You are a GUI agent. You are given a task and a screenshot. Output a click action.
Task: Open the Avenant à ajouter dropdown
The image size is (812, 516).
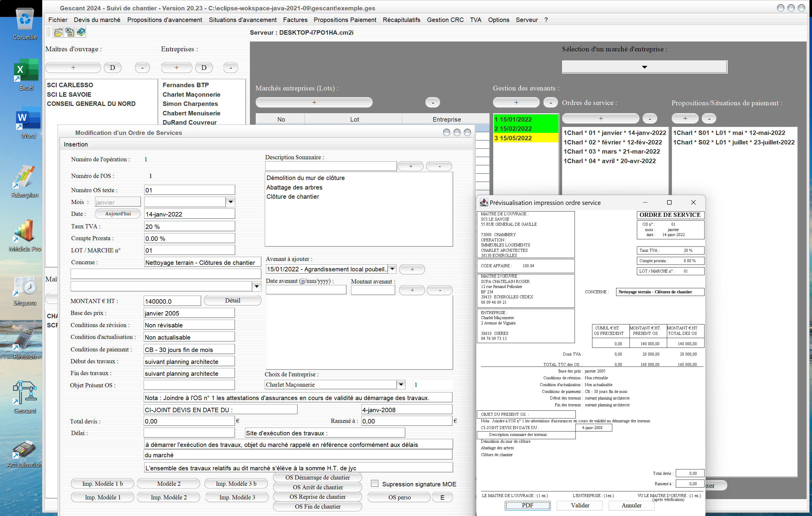click(x=392, y=269)
